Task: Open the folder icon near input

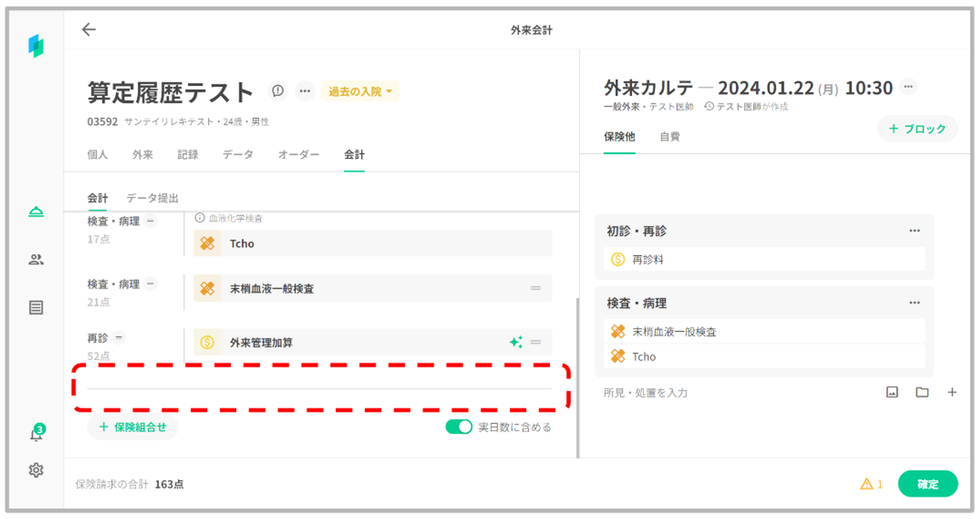Action: tap(922, 392)
